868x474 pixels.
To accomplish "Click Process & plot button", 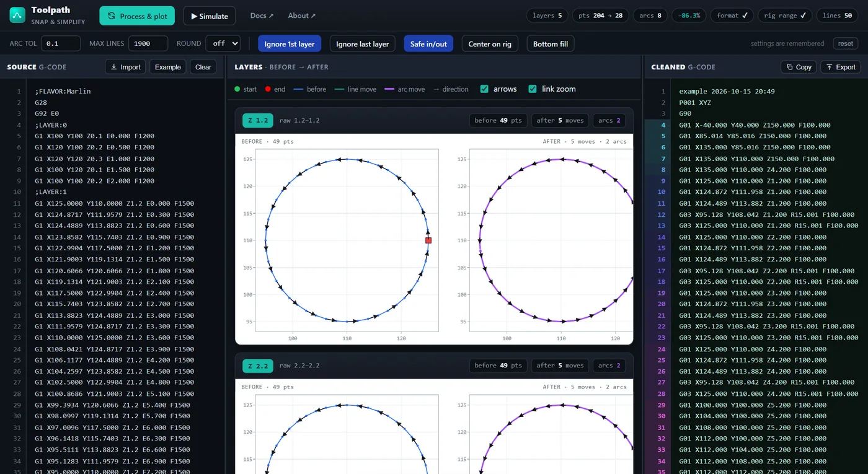I will coord(137,16).
